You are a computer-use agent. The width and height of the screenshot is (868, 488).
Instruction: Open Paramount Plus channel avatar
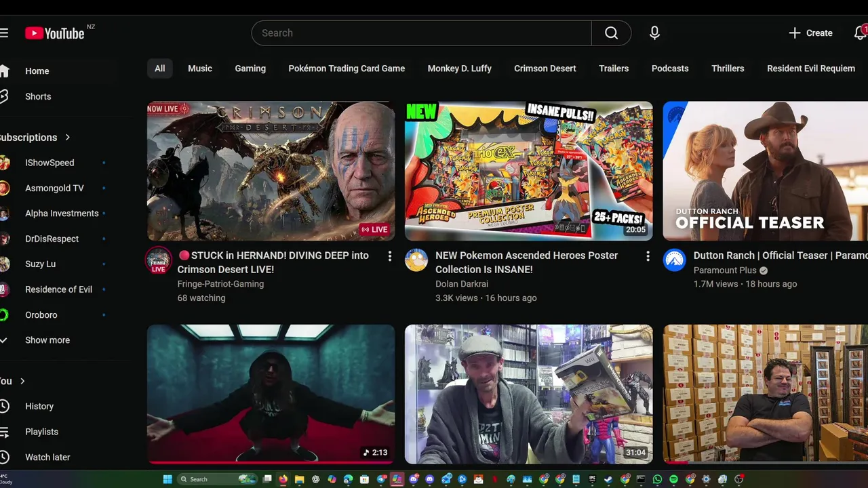point(674,260)
